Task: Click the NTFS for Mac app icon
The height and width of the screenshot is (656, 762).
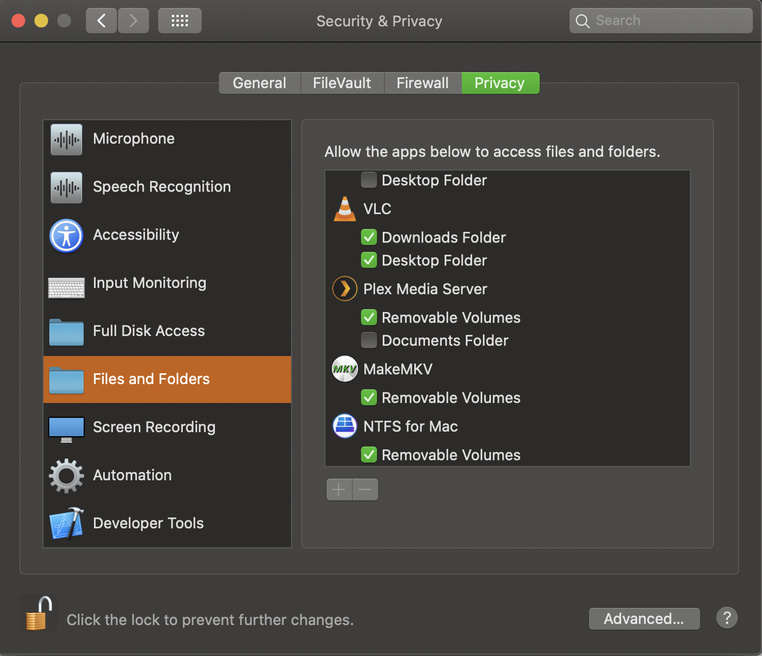Action: 345,426
